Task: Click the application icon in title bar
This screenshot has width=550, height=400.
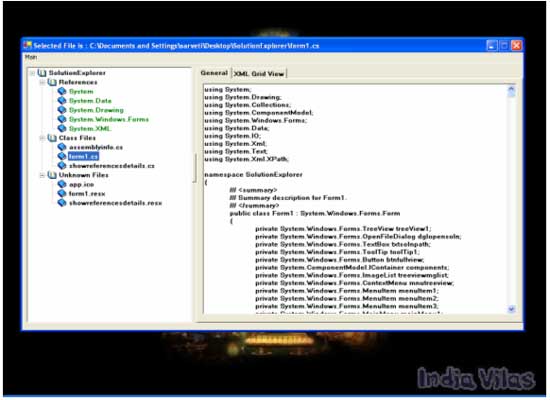Action: click(27, 45)
